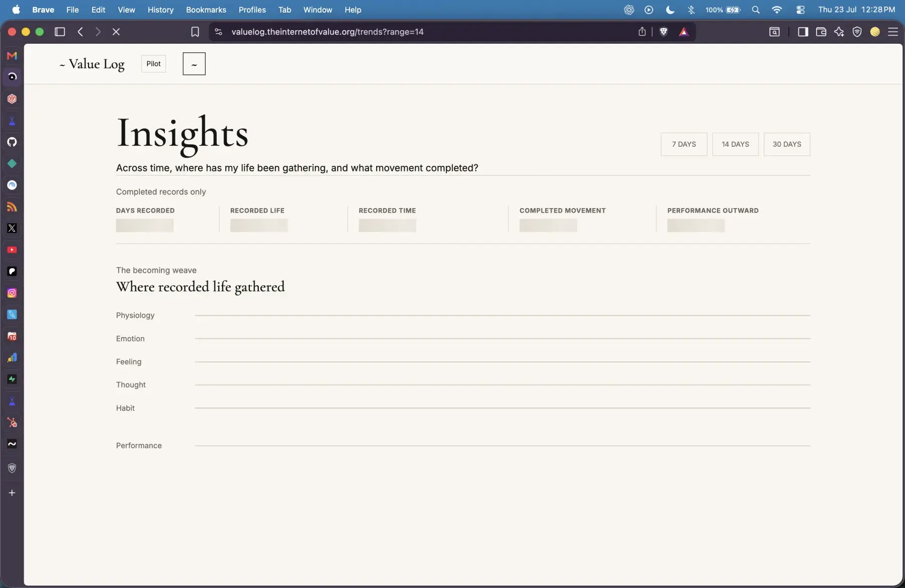Viewport: 905px width, 588px height.
Task: Open Brave VPN shield icon
Action: (857, 32)
